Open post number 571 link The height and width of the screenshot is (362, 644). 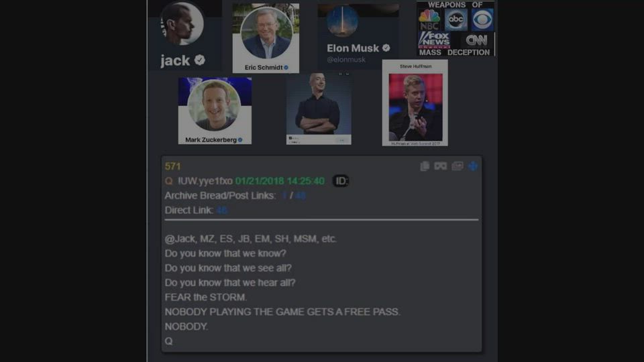pos(172,166)
